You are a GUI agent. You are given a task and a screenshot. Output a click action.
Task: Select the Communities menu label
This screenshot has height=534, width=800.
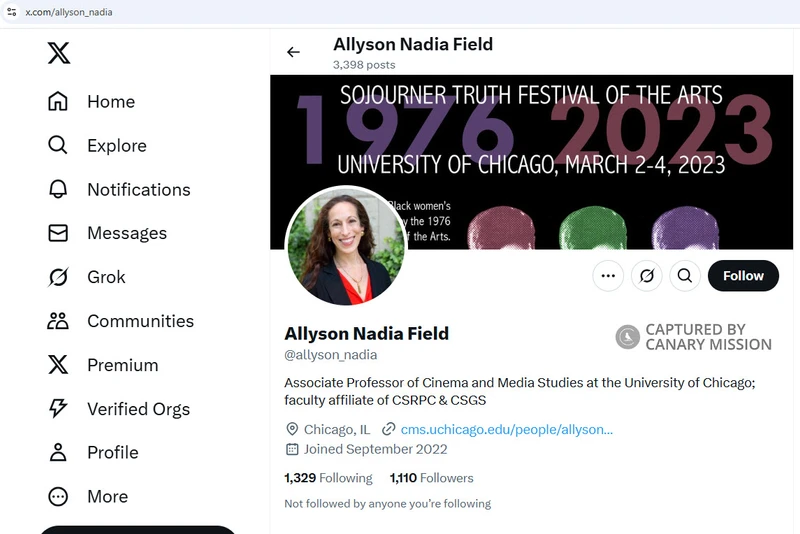point(140,321)
